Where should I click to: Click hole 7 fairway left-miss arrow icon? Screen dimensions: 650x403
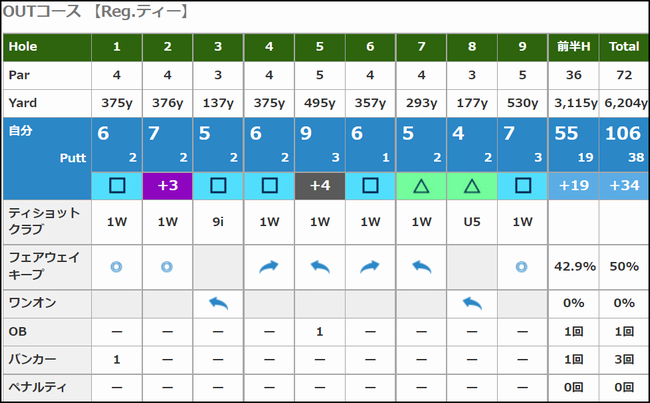click(421, 267)
